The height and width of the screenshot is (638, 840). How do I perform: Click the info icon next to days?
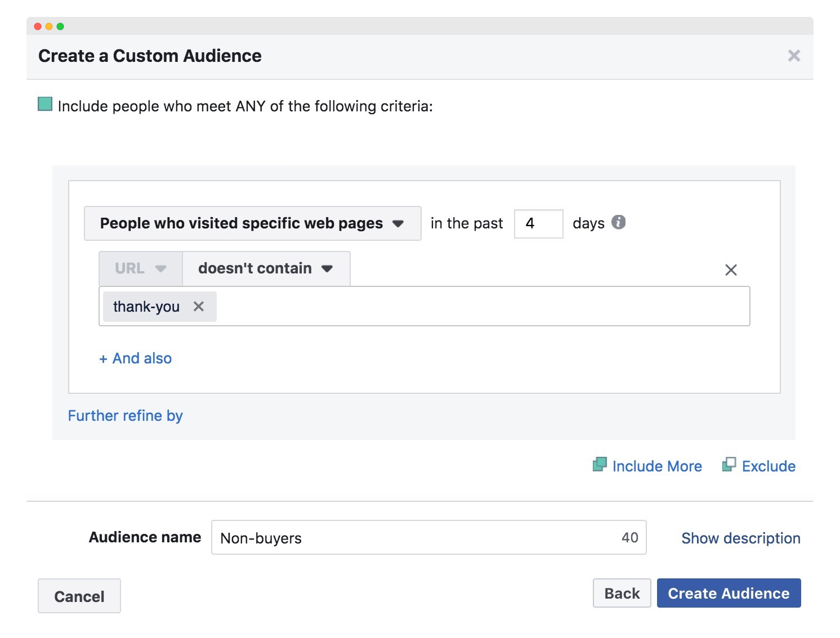point(618,222)
